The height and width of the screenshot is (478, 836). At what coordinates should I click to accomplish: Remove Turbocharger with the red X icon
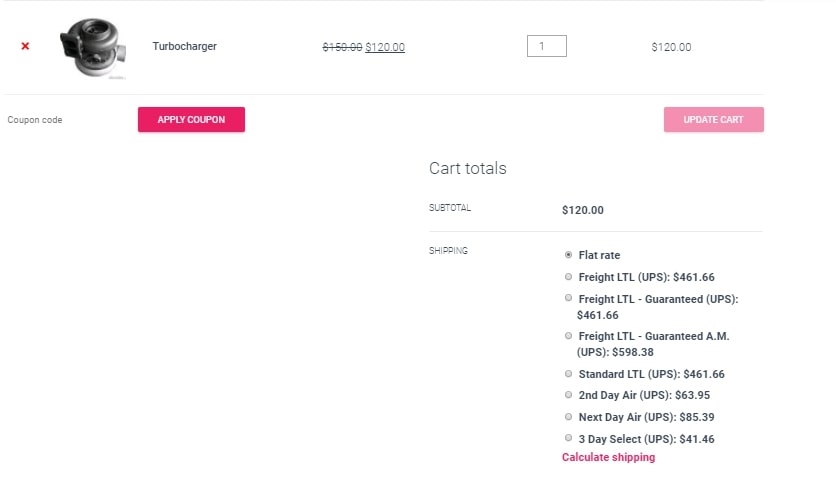pyautogui.click(x=25, y=46)
